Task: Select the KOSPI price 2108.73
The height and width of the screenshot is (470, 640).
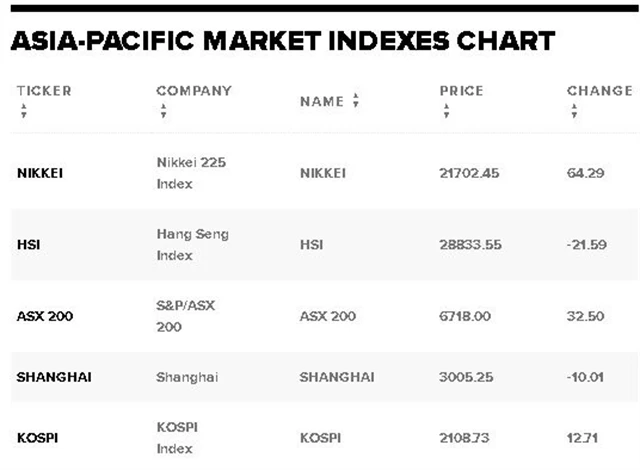Action: coord(466,438)
